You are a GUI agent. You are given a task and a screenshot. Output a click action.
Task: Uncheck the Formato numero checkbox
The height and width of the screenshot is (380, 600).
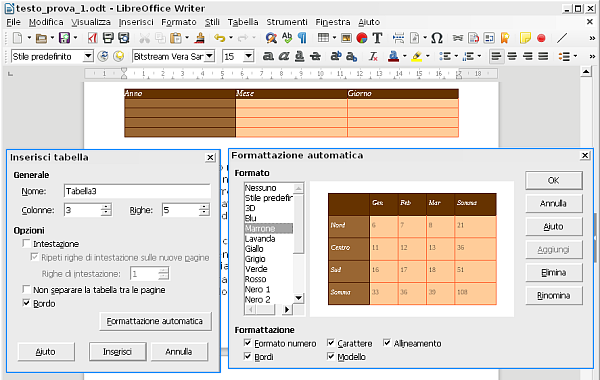click(247, 342)
